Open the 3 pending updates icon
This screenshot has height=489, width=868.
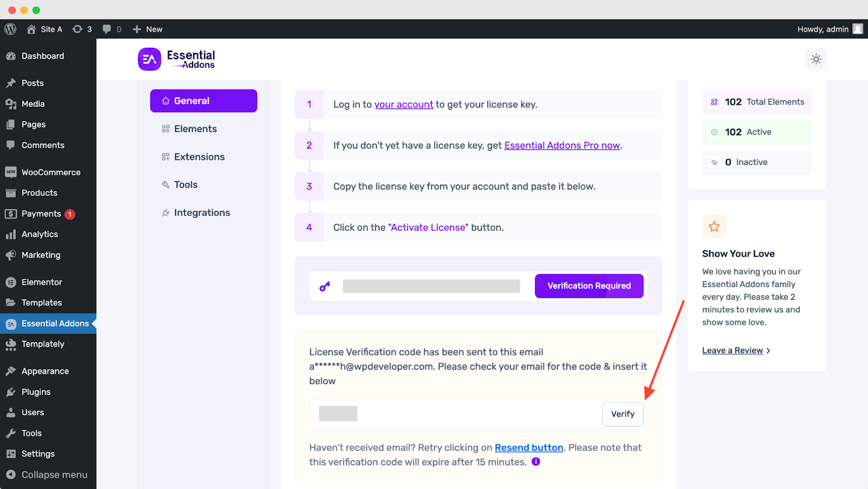pyautogui.click(x=82, y=29)
